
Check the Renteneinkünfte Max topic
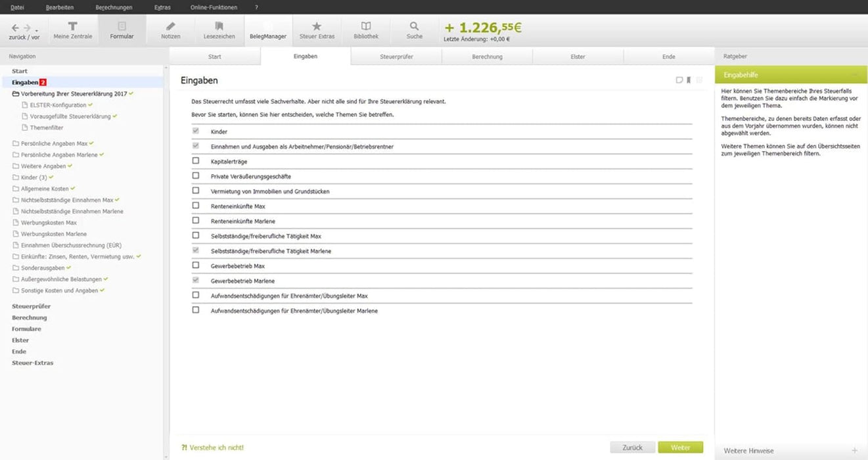pyautogui.click(x=194, y=206)
